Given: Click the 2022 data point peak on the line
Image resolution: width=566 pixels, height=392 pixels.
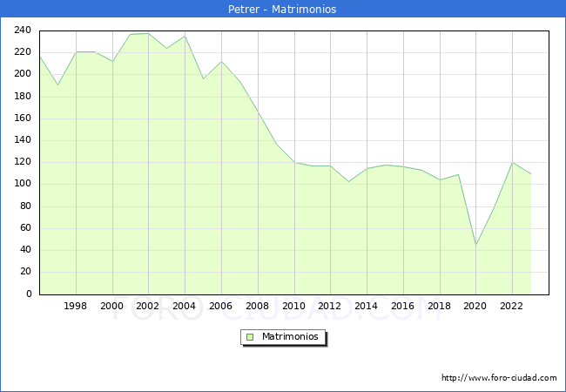Looking at the screenshot, I should (x=512, y=163).
